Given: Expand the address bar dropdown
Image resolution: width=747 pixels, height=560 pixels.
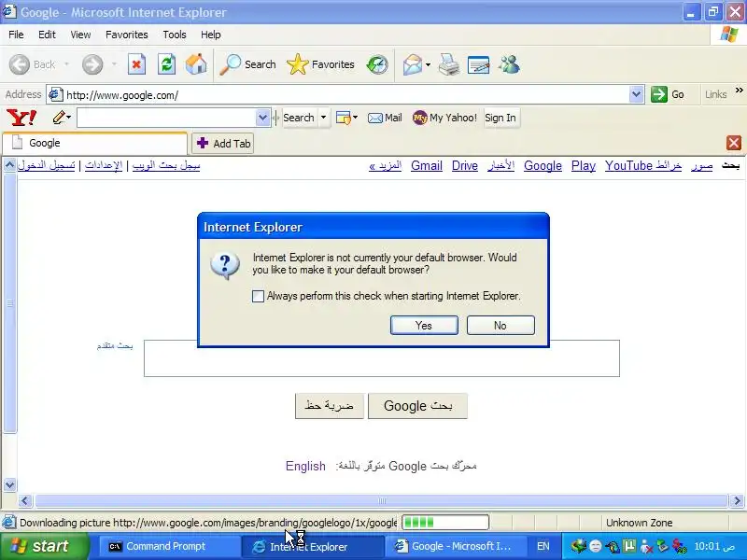Looking at the screenshot, I should tap(637, 94).
